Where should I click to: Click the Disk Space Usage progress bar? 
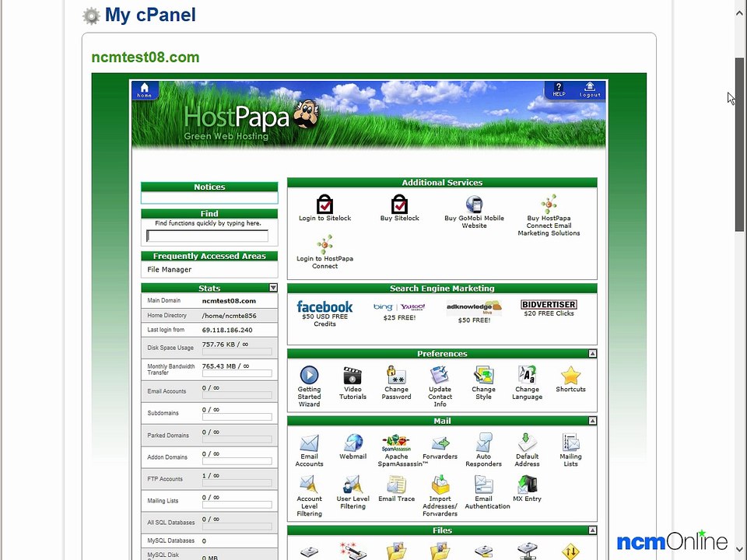pos(237,352)
